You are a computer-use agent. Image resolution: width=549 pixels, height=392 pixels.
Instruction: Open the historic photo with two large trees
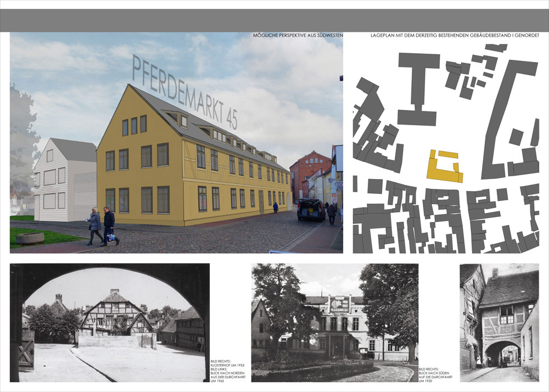click(335, 323)
